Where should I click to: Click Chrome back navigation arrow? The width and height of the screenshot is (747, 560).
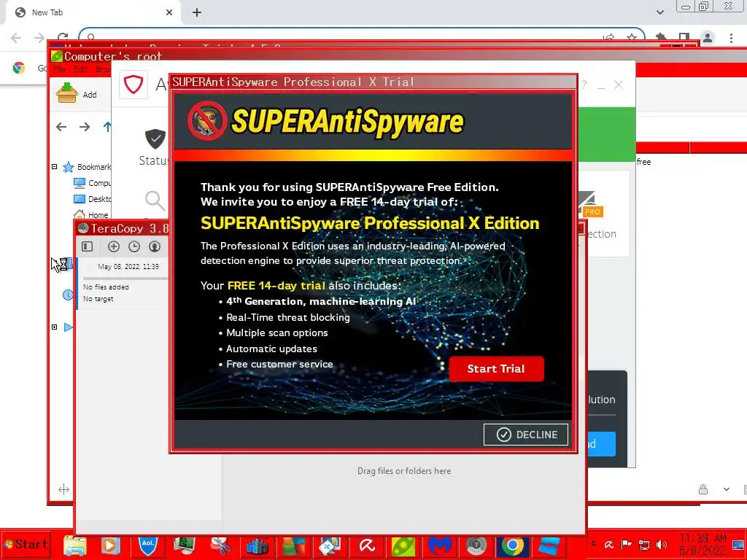click(16, 38)
